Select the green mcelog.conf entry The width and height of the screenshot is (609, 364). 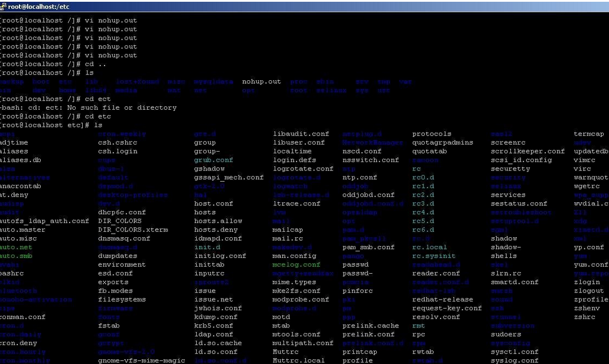tap(296, 264)
